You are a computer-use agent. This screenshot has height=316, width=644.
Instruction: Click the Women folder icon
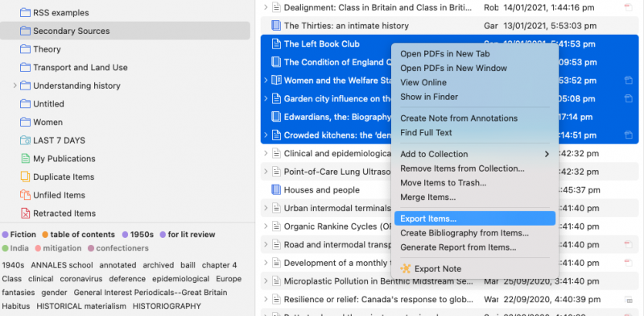[x=25, y=123]
